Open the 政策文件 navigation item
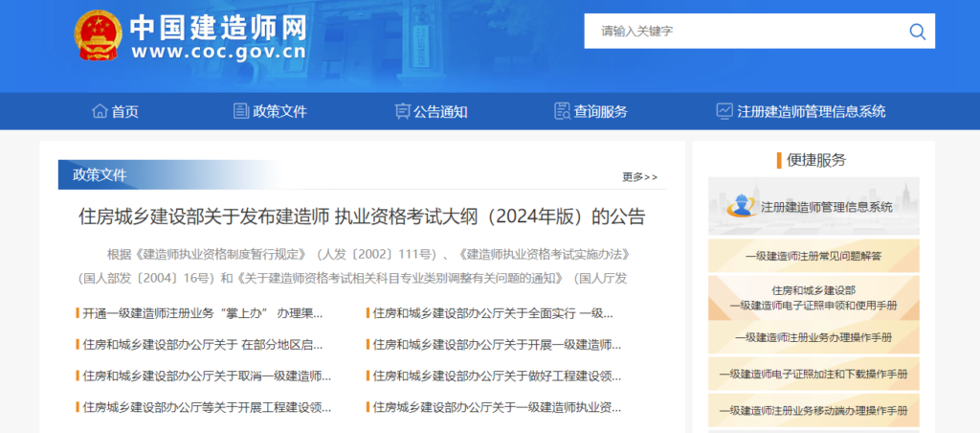This screenshot has width=980, height=433. click(x=270, y=112)
